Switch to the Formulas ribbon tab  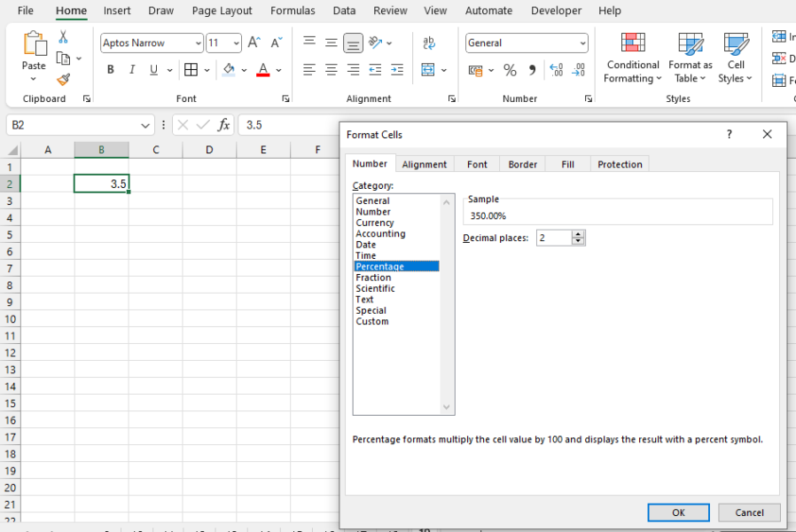click(x=293, y=11)
